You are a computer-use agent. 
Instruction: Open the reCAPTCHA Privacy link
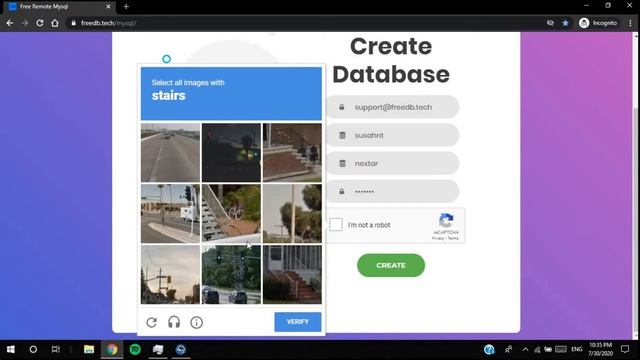pos(438,238)
